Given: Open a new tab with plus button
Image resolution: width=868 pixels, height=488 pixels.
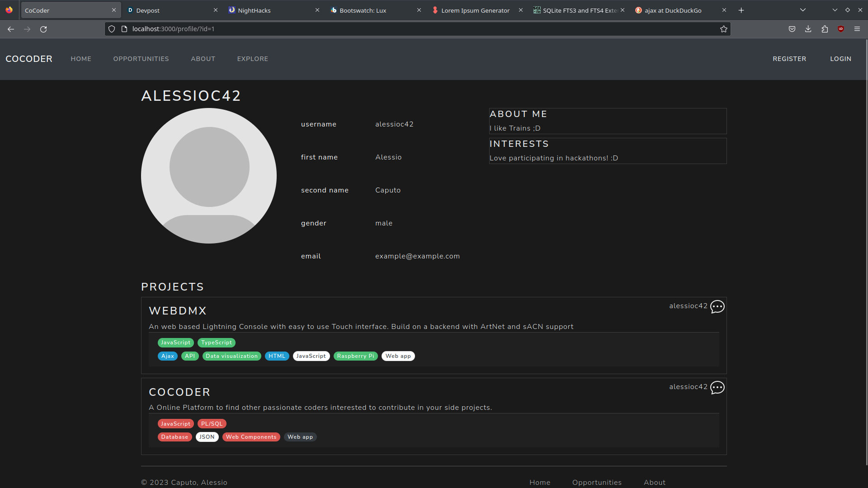Looking at the screenshot, I should (x=741, y=10).
